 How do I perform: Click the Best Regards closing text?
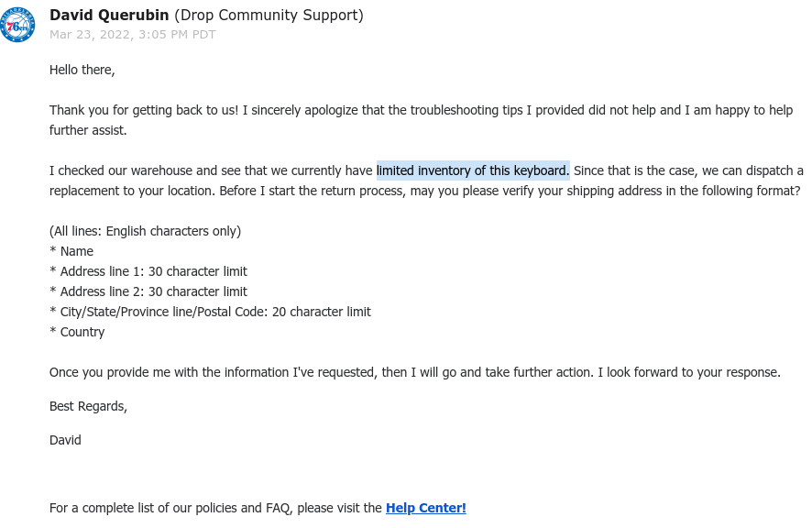pyautogui.click(x=88, y=406)
